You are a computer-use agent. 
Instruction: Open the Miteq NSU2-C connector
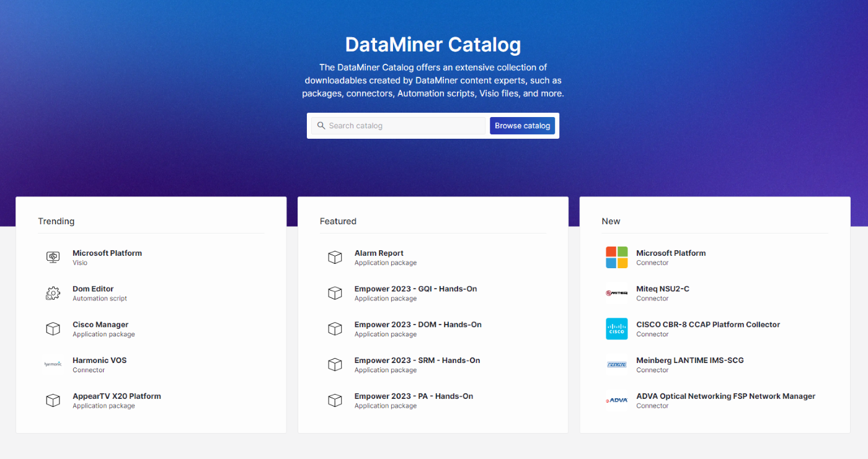pos(663,289)
